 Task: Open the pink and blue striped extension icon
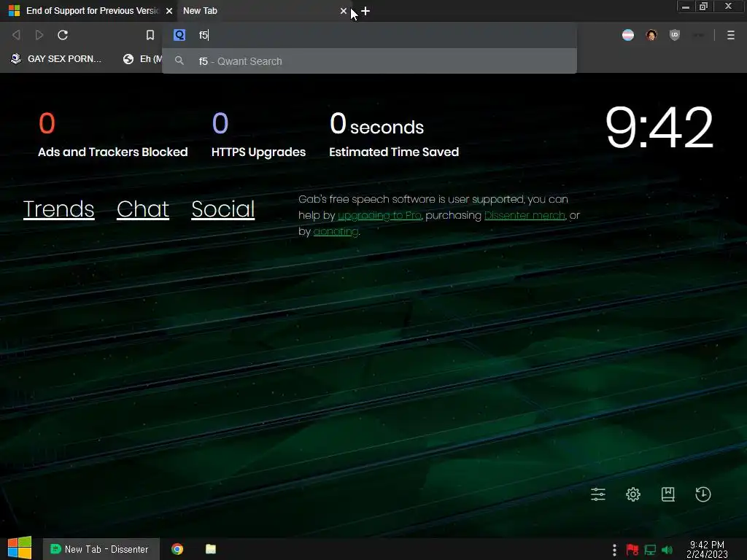click(x=628, y=35)
